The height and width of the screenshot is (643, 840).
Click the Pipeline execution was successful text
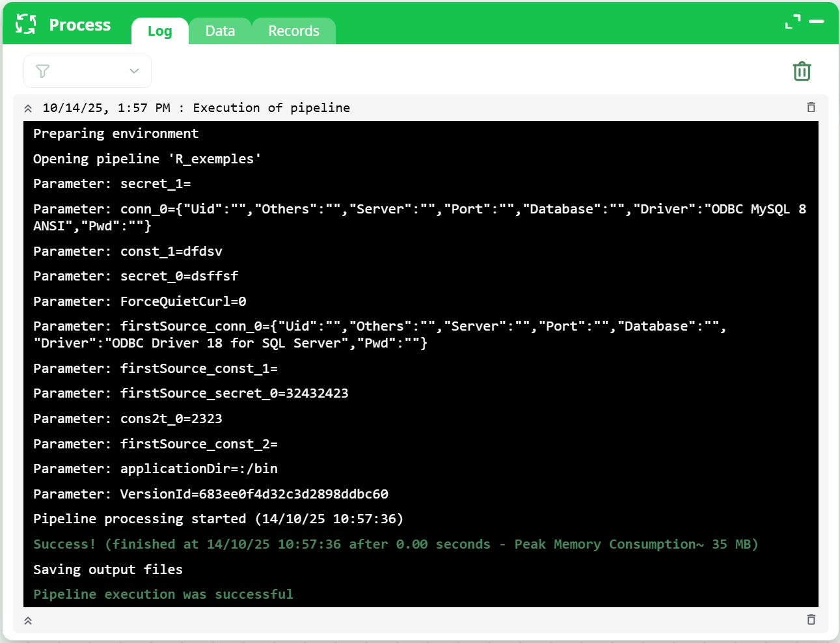click(163, 594)
